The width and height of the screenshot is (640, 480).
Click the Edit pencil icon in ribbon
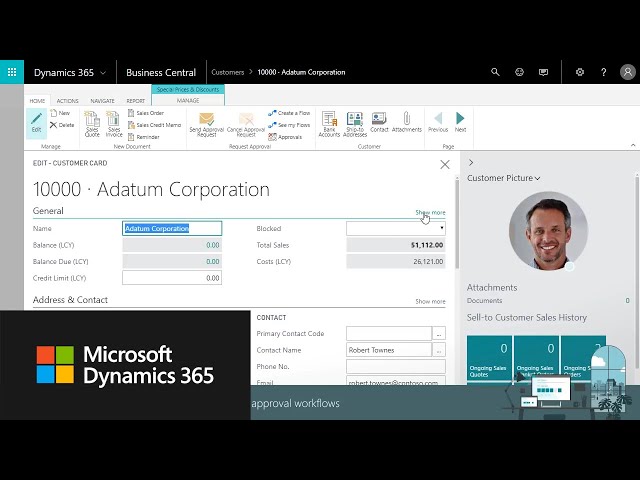click(x=36, y=121)
